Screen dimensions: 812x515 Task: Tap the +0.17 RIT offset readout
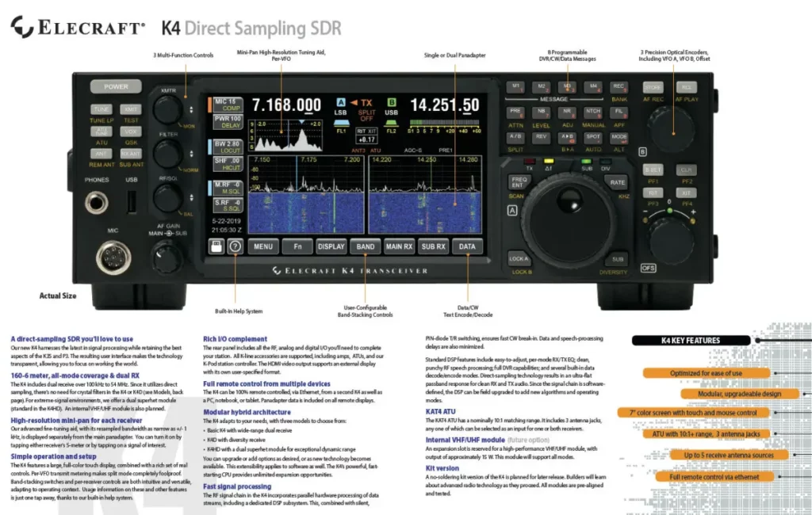pos(366,139)
